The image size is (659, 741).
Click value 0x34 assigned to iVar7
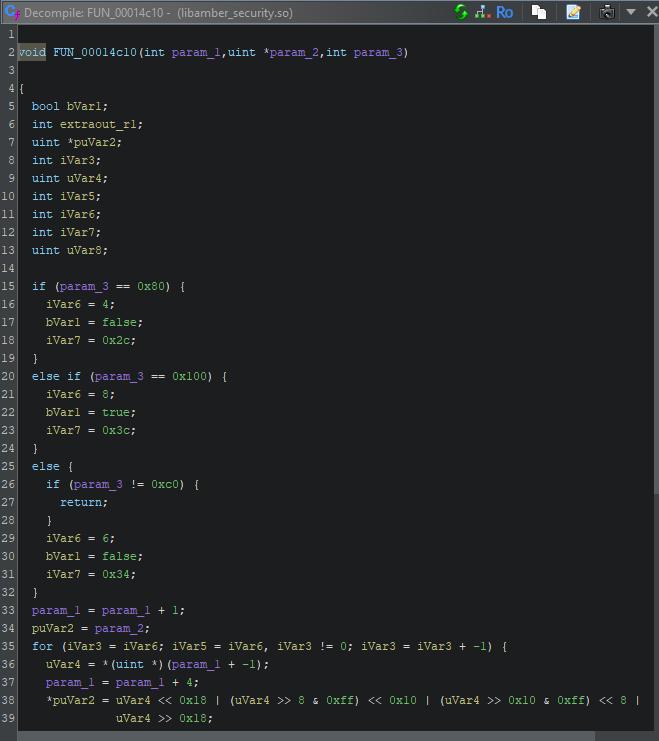(116, 574)
